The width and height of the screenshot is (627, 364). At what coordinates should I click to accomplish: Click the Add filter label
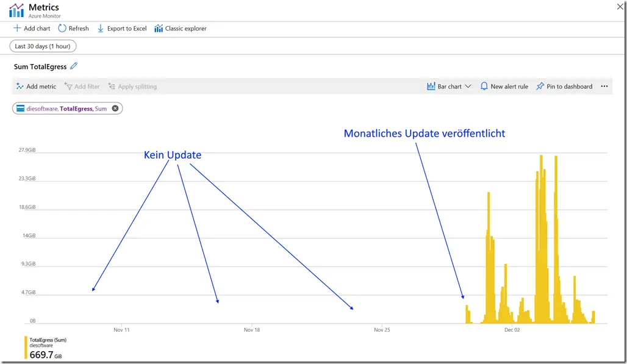tap(87, 87)
